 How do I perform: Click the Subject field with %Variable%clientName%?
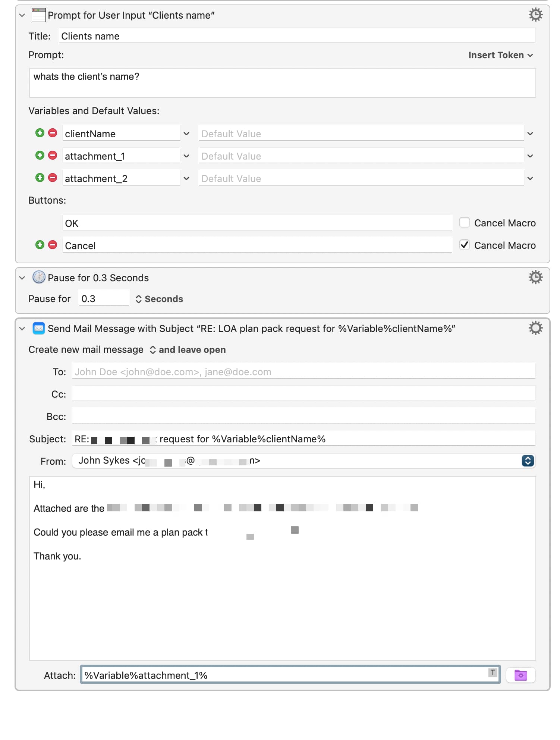point(303,439)
